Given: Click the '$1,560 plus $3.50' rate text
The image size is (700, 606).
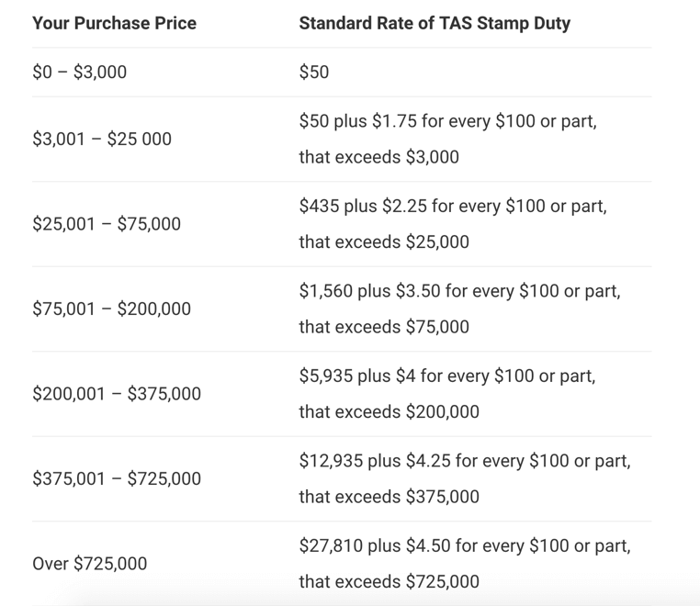Looking at the screenshot, I should pyautogui.click(x=370, y=291).
